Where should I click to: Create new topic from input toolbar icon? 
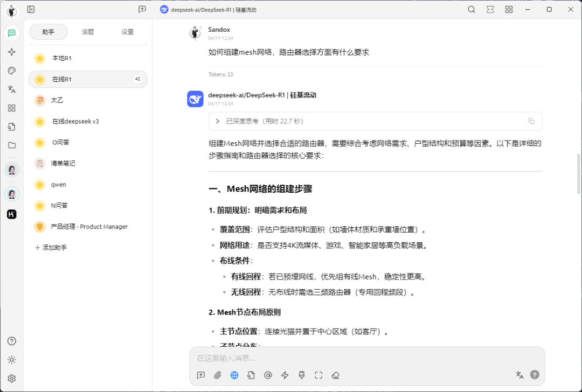click(201, 375)
